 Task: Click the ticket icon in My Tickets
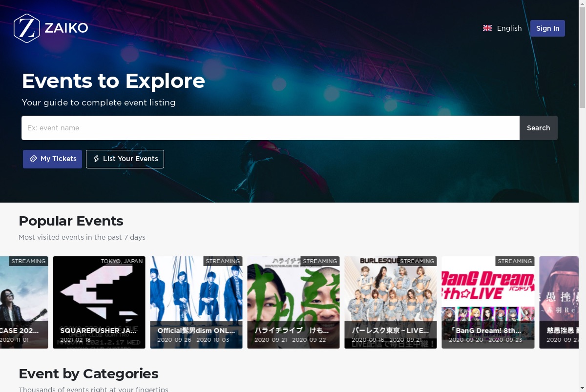coord(33,159)
